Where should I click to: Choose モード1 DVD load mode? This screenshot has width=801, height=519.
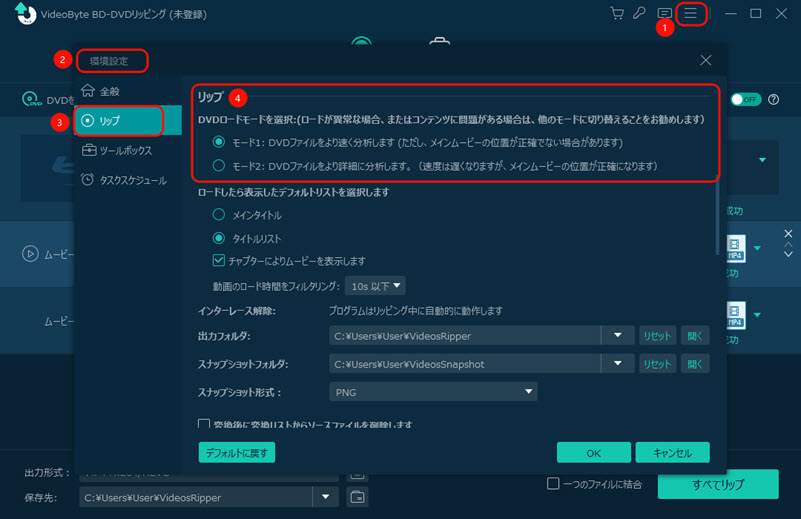click(x=219, y=142)
